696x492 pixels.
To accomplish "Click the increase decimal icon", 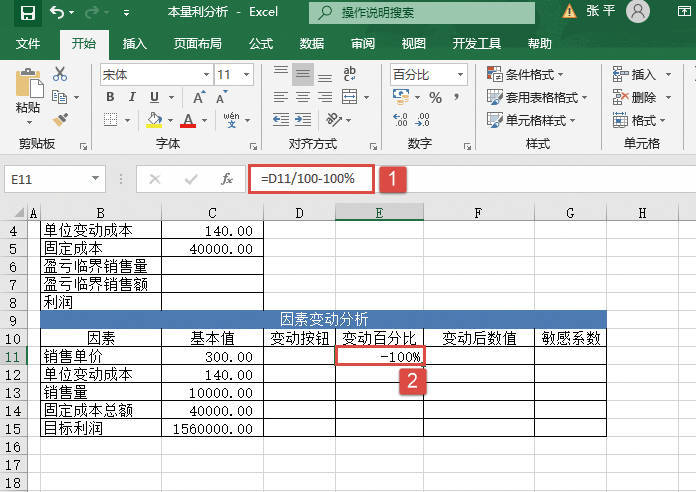I will coord(400,119).
